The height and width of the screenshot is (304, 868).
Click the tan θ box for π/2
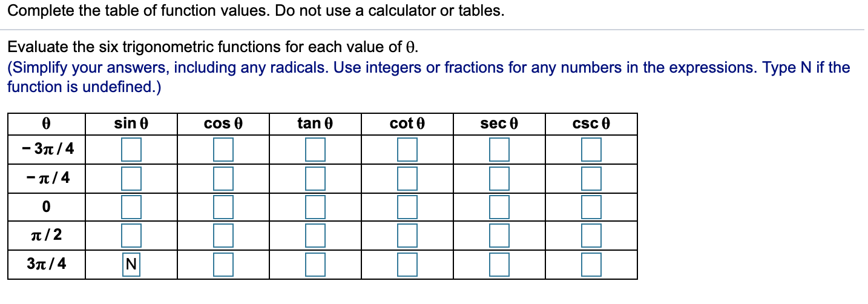[x=315, y=235]
